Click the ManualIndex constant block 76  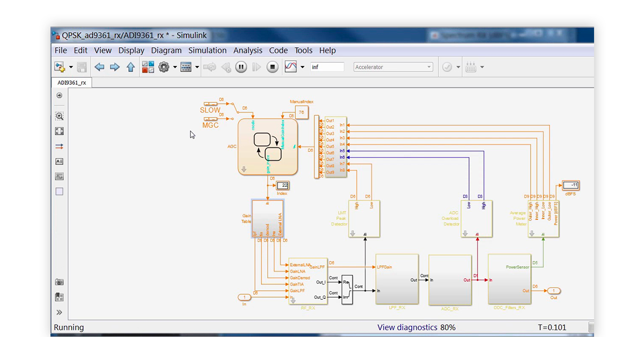pyautogui.click(x=301, y=113)
